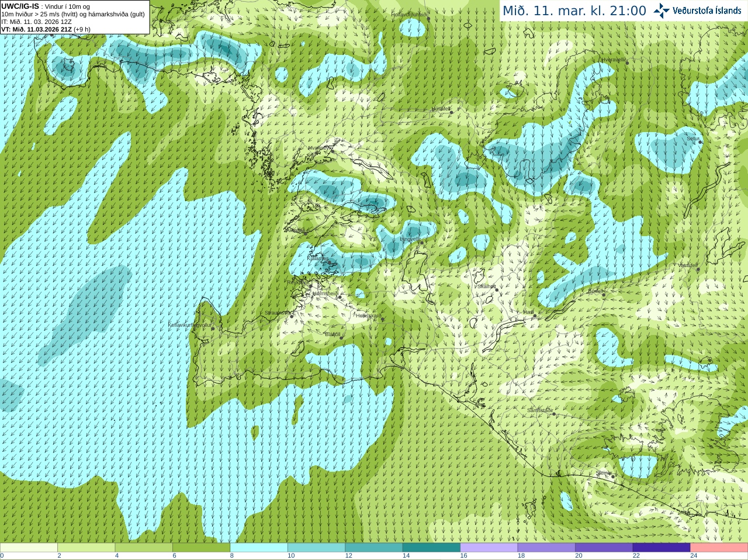Click the Akranes station marker
This screenshot has width=748, height=560.
[x=305, y=233]
